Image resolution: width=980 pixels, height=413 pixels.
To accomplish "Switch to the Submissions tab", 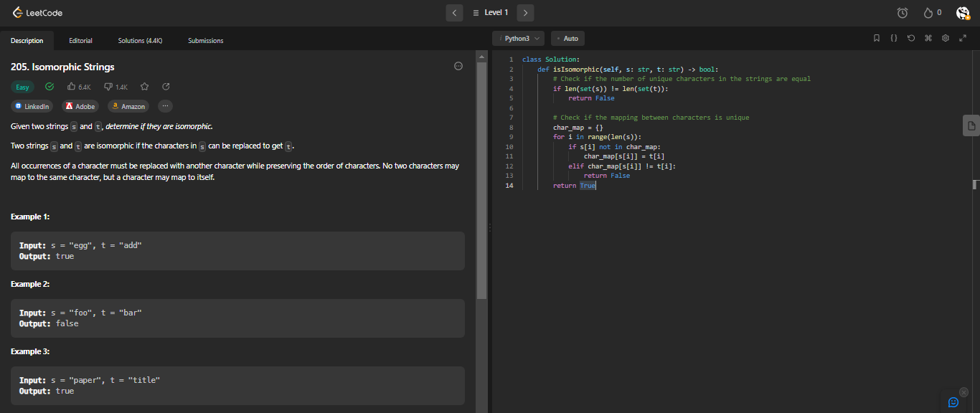I will coord(206,41).
